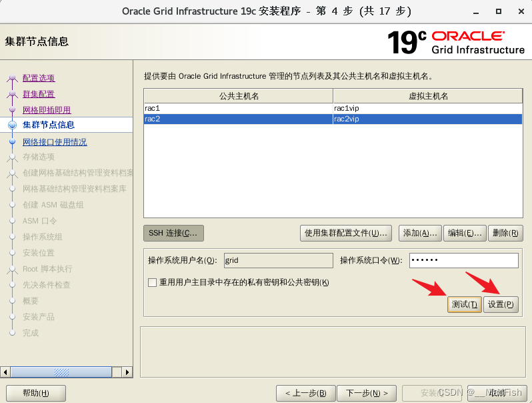
Task: Focus the 操作系统用户名 field
Action: 279,260
